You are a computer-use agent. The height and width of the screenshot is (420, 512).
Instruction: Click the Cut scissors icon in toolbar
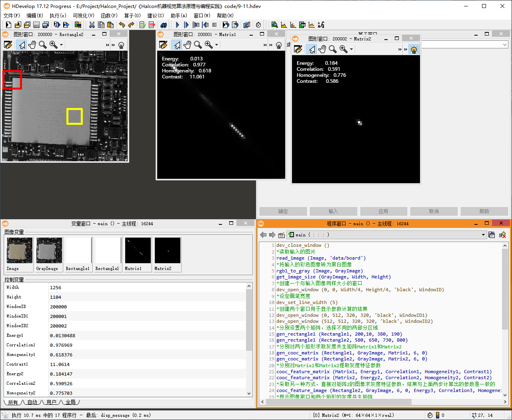click(92, 25)
